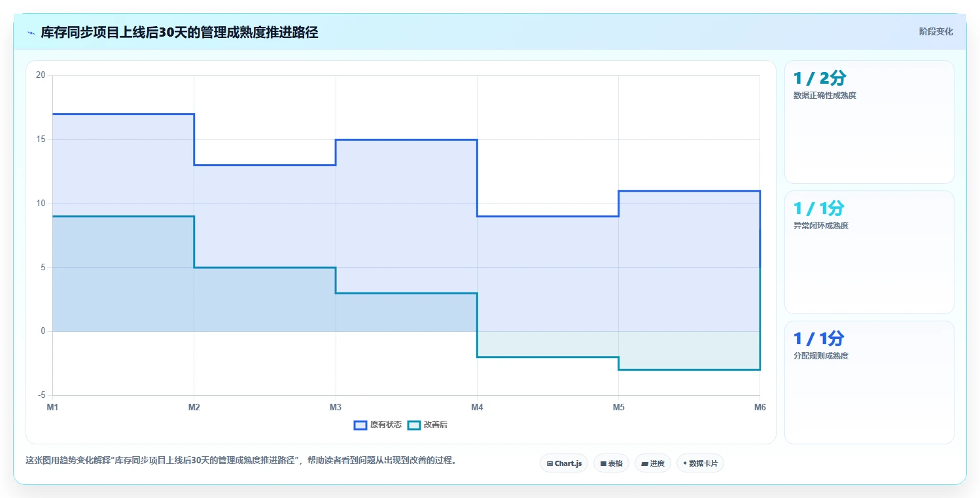Select the Chart.js tag chip
Viewport: 980px width, 498px height.
pyautogui.click(x=564, y=463)
